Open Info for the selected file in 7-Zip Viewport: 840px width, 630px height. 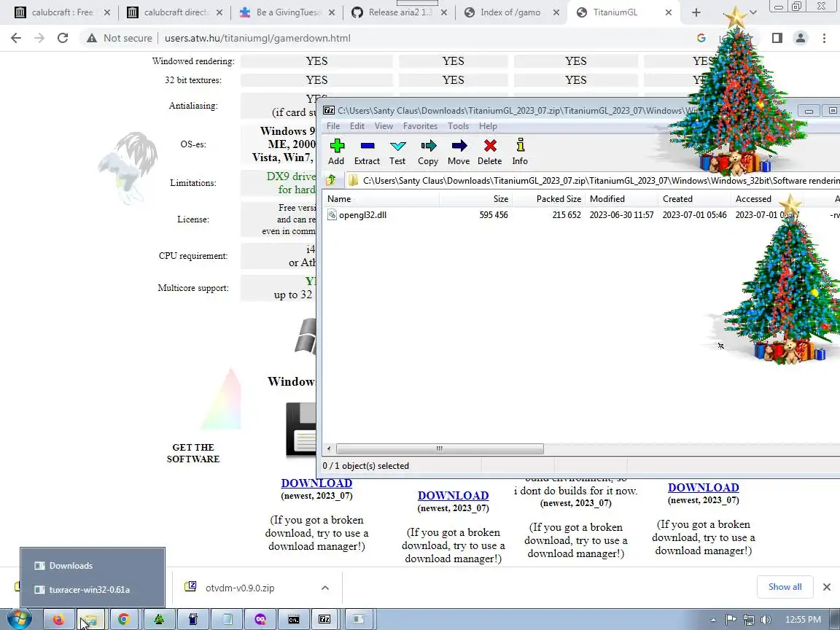click(520, 152)
